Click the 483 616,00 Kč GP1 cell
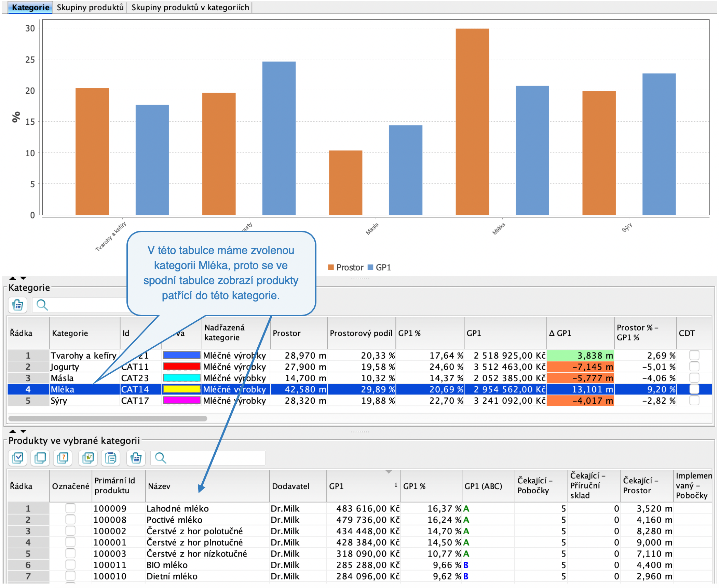Screen dimensions: 719x588 [x=363, y=508]
